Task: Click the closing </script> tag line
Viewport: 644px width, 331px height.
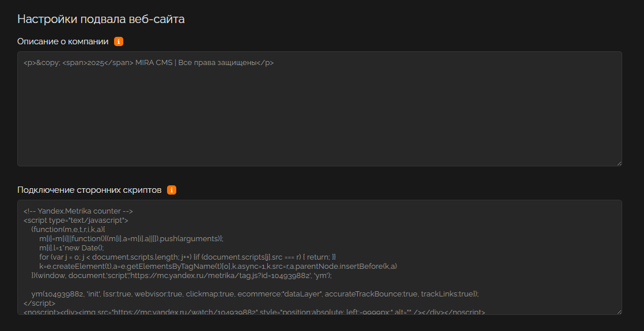Action: 40,303
